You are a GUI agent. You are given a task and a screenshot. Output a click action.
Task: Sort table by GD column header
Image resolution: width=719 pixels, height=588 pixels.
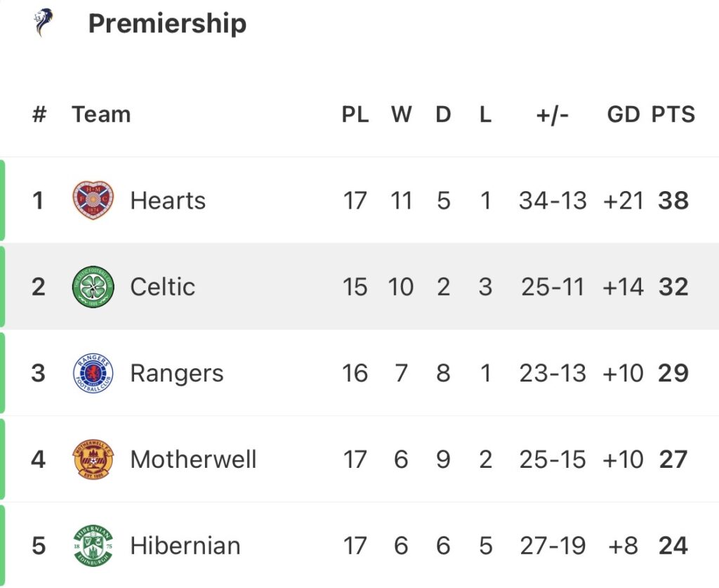click(x=623, y=115)
